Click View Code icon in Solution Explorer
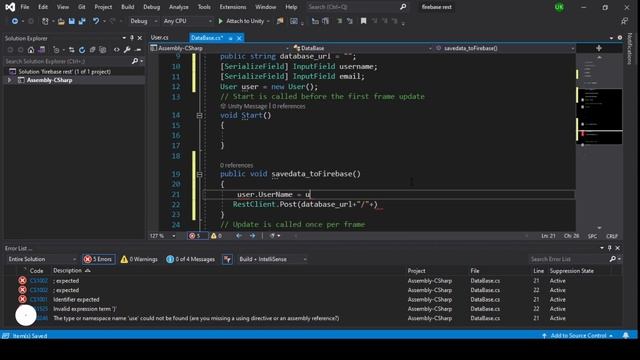This screenshot has width=640, height=360. pyautogui.click(x=117, y=50)
